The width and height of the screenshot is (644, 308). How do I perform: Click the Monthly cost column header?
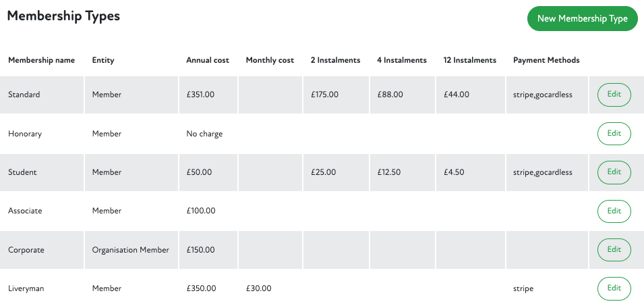(x=270, y=60)
